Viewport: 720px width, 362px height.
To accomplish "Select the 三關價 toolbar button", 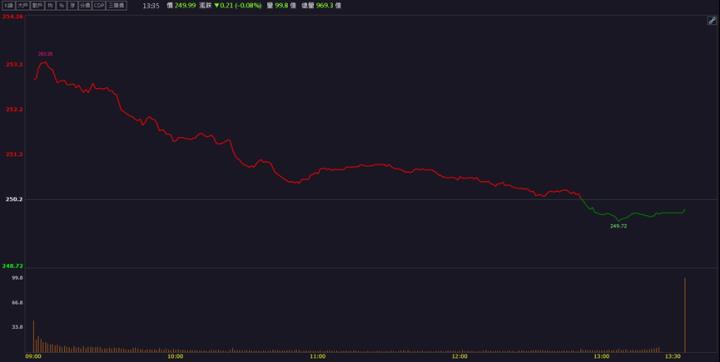I will pyautogui.click(x=117, y=6).
